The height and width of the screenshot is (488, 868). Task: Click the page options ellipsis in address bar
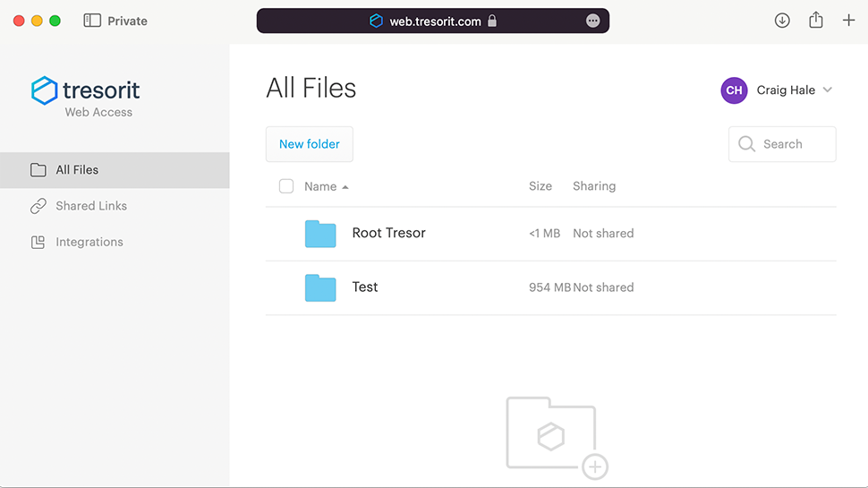(x=592, y=21)
